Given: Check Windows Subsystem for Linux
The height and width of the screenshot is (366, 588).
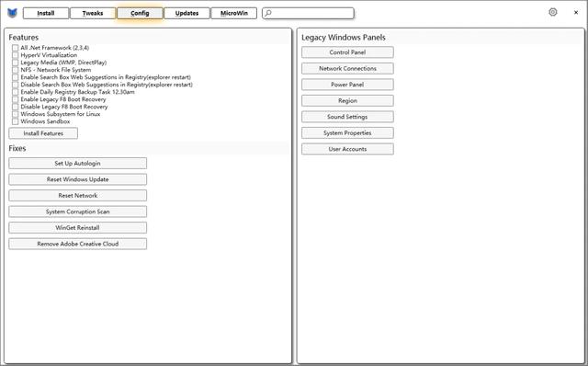Looking at the screenshot, I should pyautogui.click(x=15, y=114).
